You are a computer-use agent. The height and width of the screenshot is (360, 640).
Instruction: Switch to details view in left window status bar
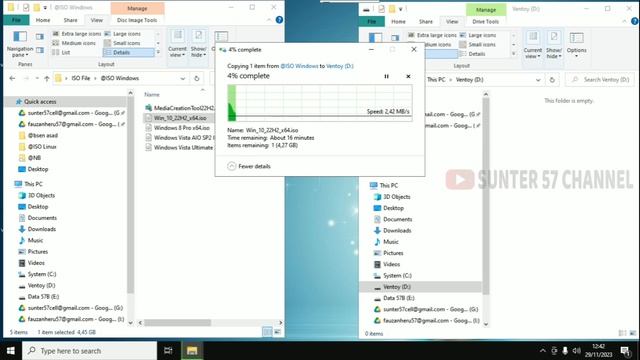coord(267,332)
